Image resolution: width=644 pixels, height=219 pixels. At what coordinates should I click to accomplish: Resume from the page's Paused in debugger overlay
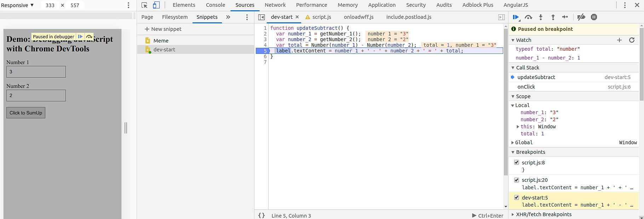[x=80, y=36]
